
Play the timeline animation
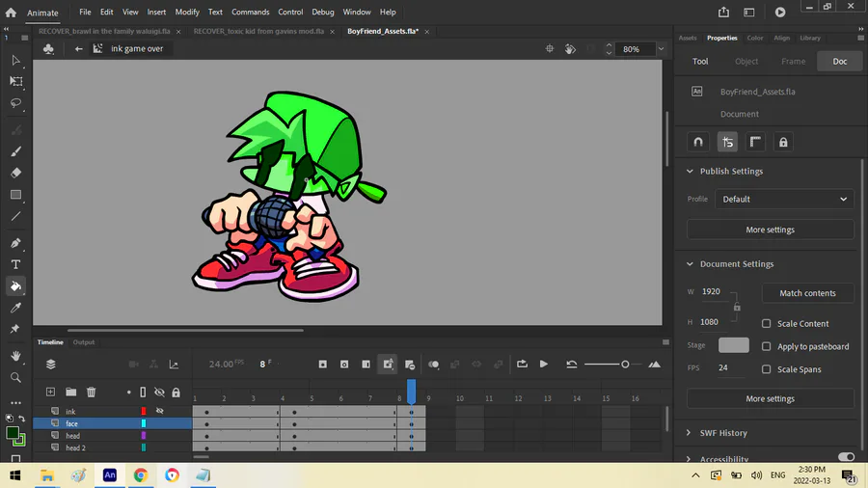pyautogui.click(x=544, y=364)
